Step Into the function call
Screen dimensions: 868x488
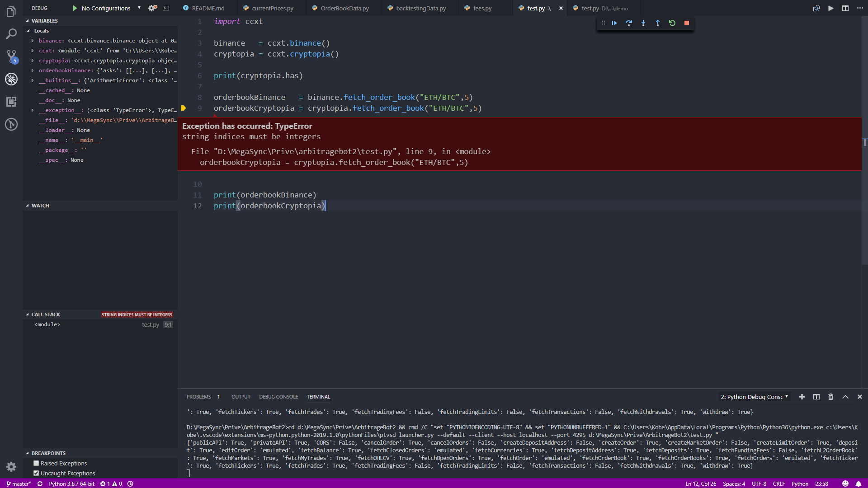tap(643, 23)
